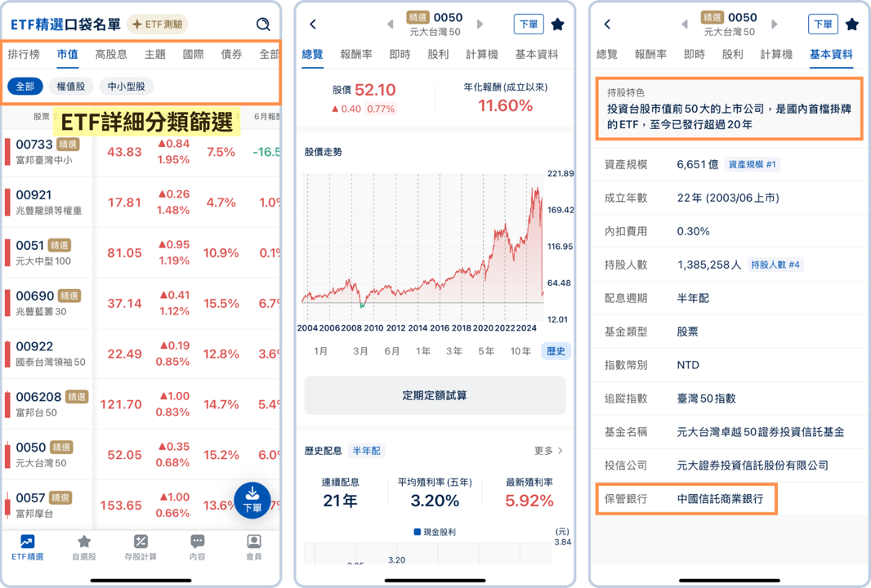
Task: Set chart range to 6月
Action: (x=392, y=351)
